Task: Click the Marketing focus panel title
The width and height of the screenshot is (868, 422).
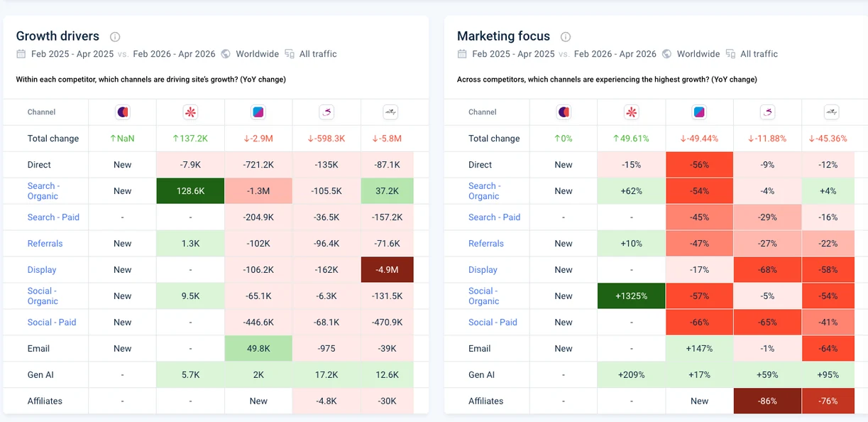Action: point(503,36)
